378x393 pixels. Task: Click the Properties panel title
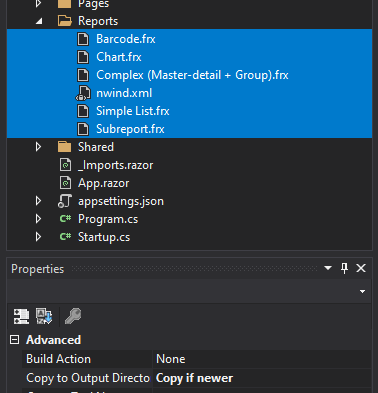37,269
